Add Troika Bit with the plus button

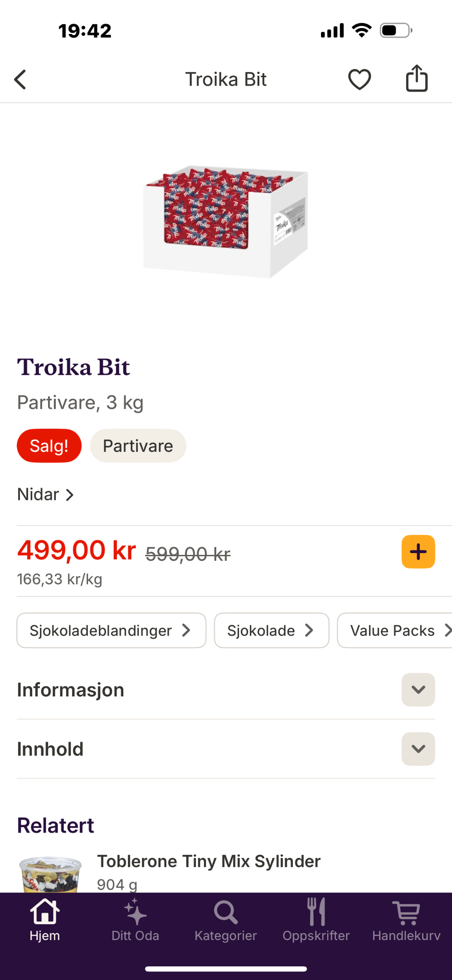click(x=418, y=552)
